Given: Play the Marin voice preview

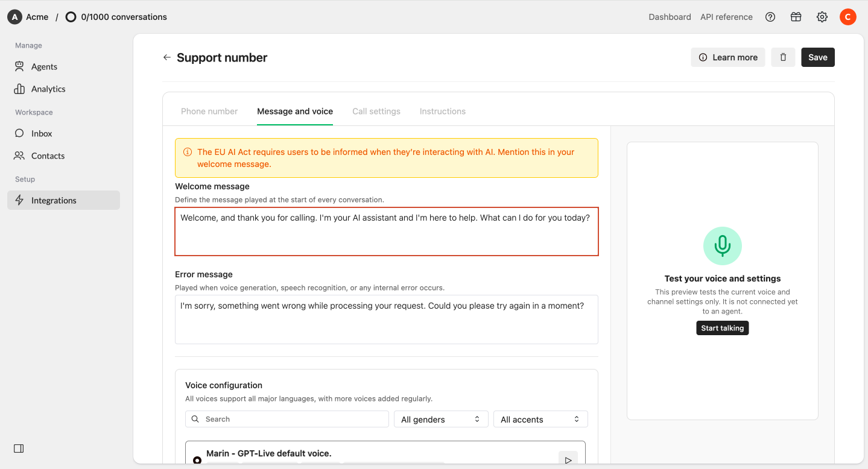Looking at the screenshot, I should pos(568,459).
